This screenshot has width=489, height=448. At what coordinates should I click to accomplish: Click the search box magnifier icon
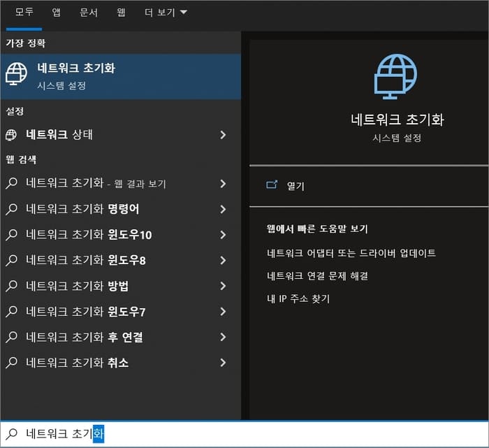coord(12,433)
